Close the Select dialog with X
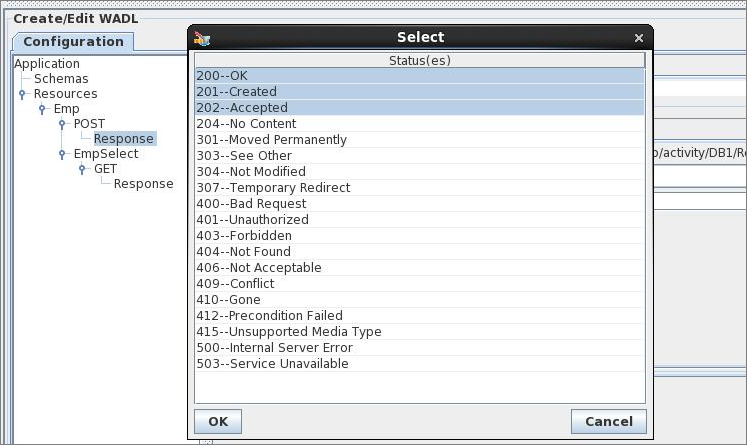This screenshot has height=445, width=747. 639,38
